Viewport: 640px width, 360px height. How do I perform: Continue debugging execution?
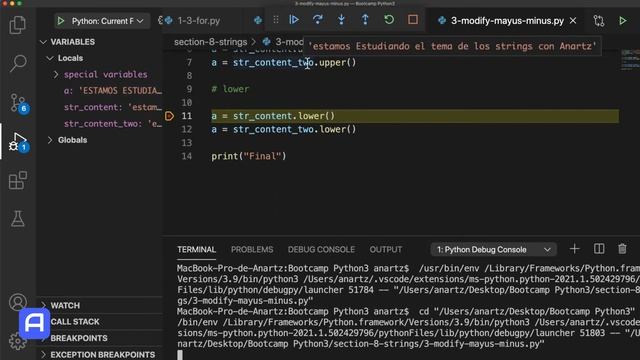coord(293,20)
